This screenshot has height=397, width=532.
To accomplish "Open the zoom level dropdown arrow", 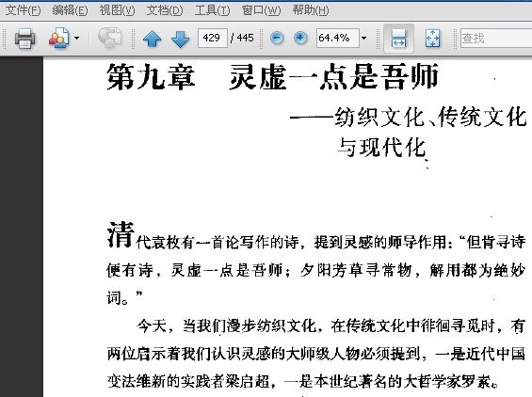I will click(x=363, y=38).
